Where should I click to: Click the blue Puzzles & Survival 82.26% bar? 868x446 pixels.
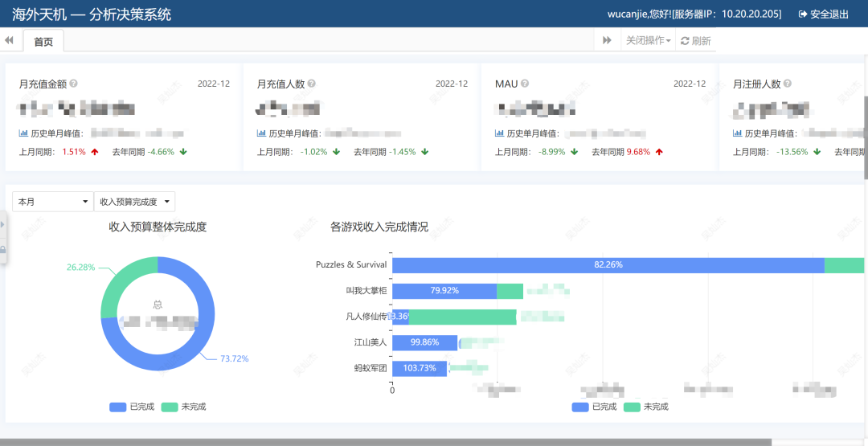pos(608,265)
